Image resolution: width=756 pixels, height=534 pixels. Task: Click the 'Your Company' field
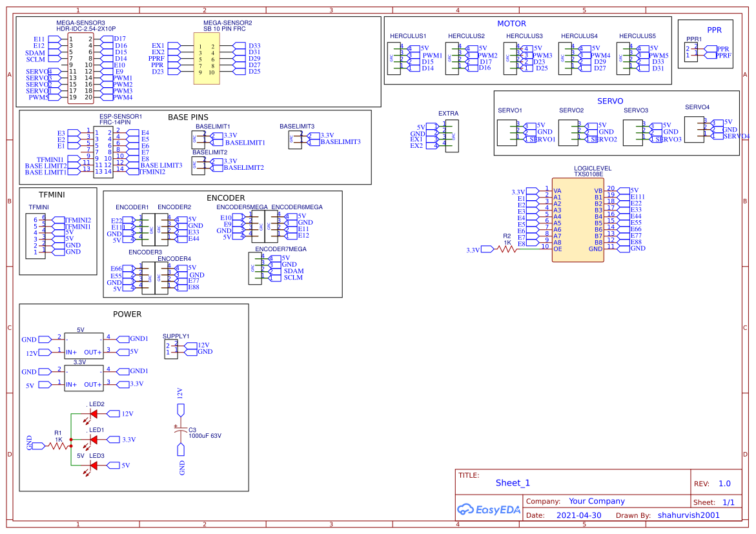coord(597,501)
